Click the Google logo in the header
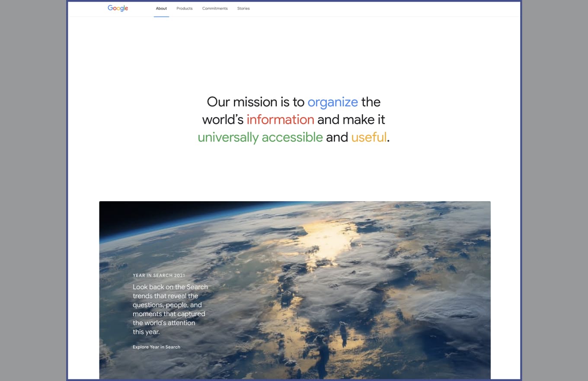This screenshot has height=381, width=588. click(118, 8)
